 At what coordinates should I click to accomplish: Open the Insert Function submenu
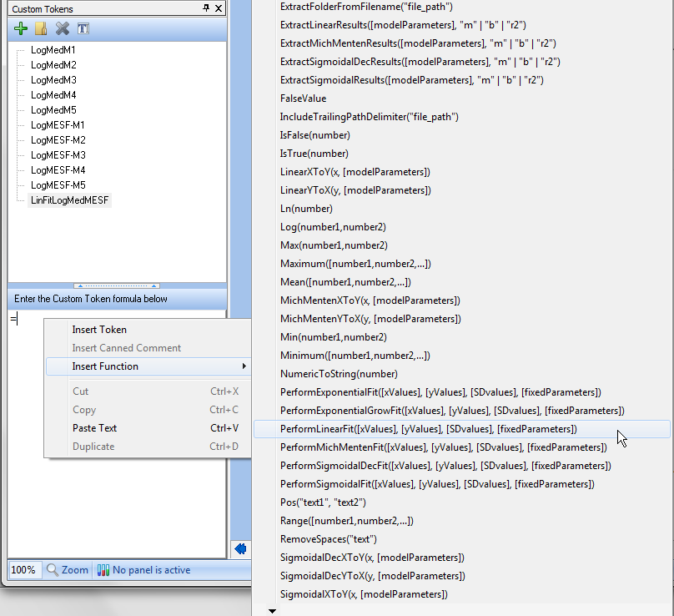pos(148,366)
